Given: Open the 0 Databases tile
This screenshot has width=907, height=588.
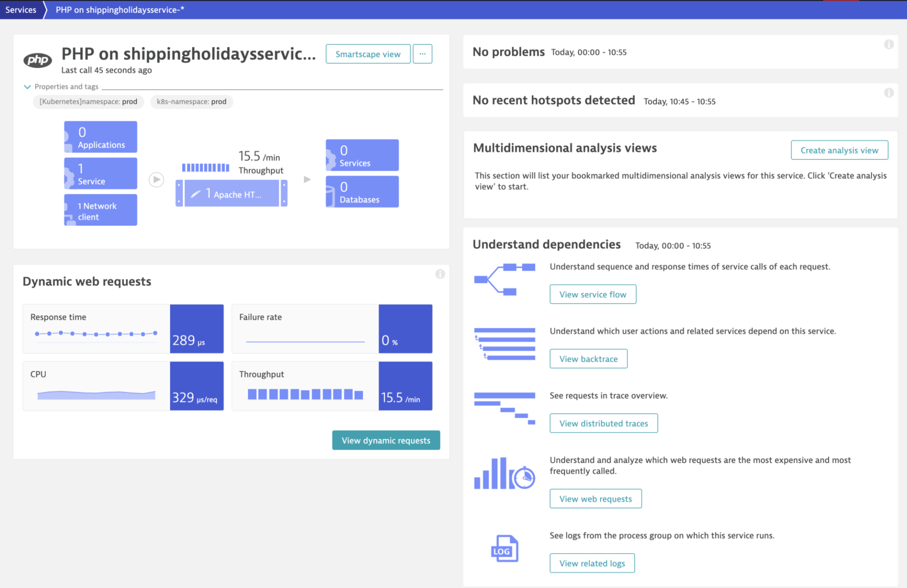Looking at the screenshot, I should click(362, 192).
